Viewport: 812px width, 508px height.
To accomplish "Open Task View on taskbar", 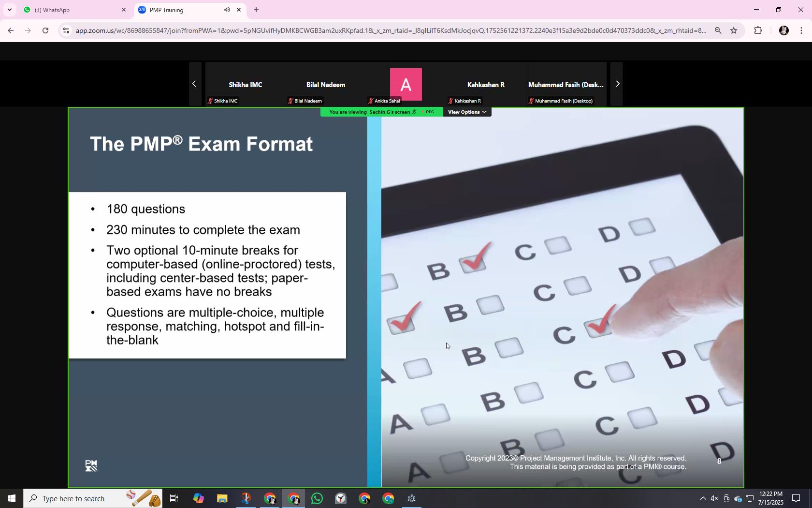I will pyautogui.click(x=174, y=498).
